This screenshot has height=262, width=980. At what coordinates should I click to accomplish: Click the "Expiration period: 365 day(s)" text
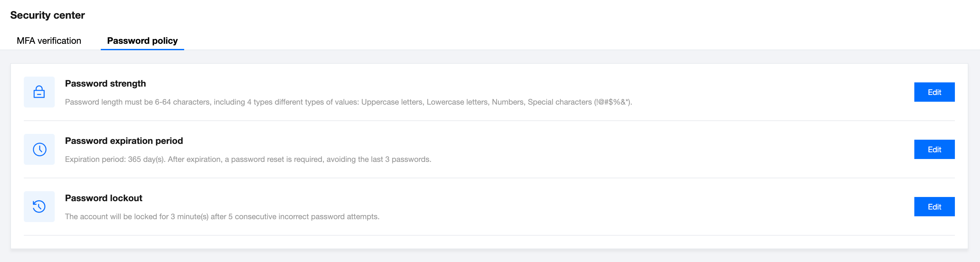(x=115, y=159)
